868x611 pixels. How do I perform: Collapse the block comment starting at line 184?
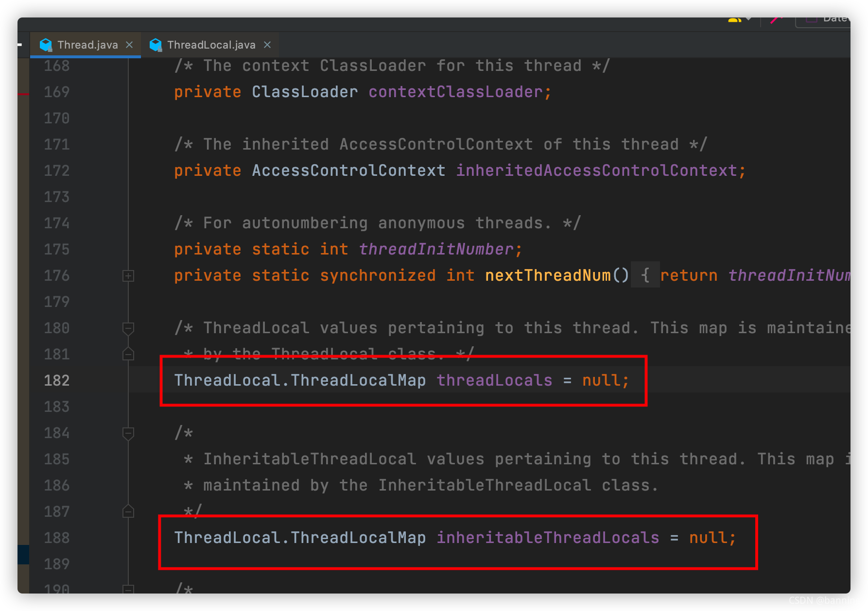[x=128, y=433]
